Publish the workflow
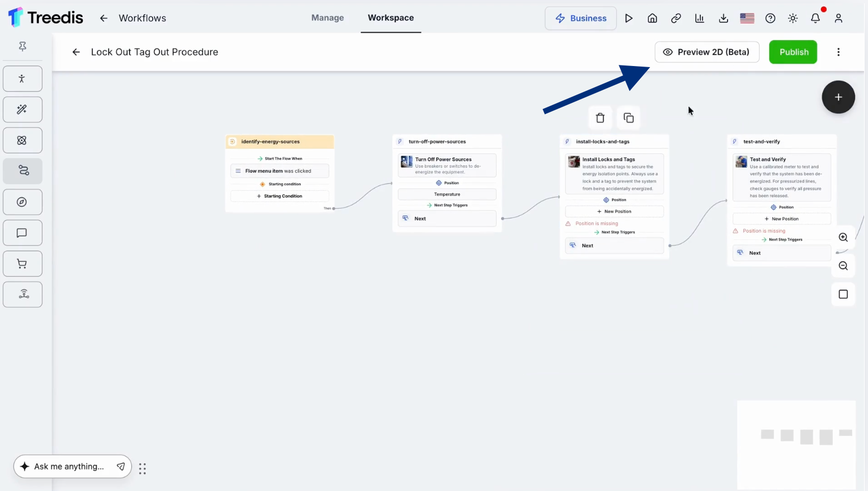 (x=794, y=52)
